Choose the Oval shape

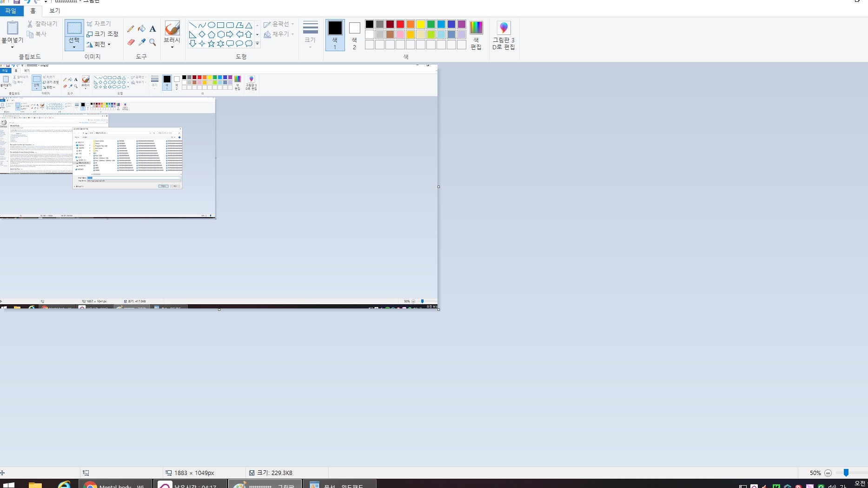point(211,25)
